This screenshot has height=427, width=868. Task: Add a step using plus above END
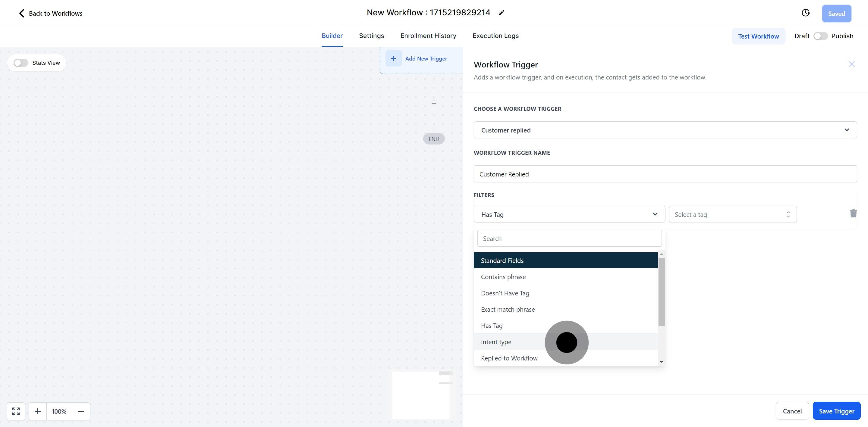(x=434, y=103)
